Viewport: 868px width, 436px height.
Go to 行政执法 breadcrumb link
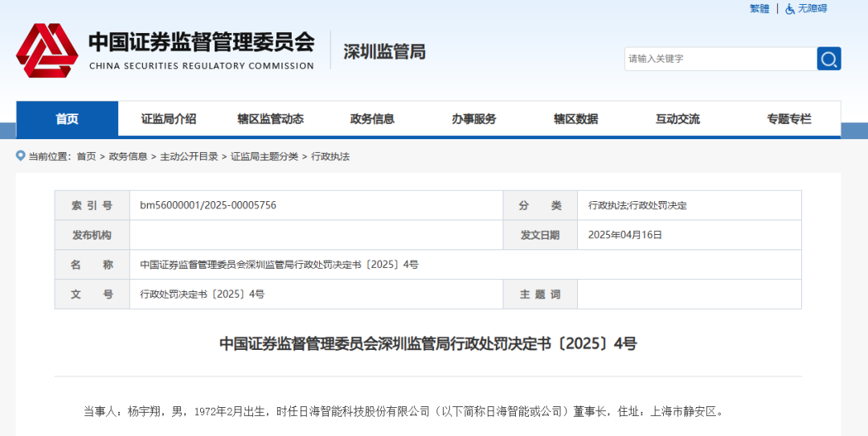[x=330, y=157]
